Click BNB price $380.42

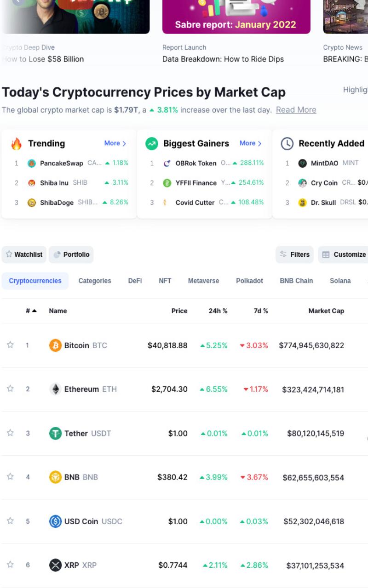pyautogui.click(x=172, y=477)
